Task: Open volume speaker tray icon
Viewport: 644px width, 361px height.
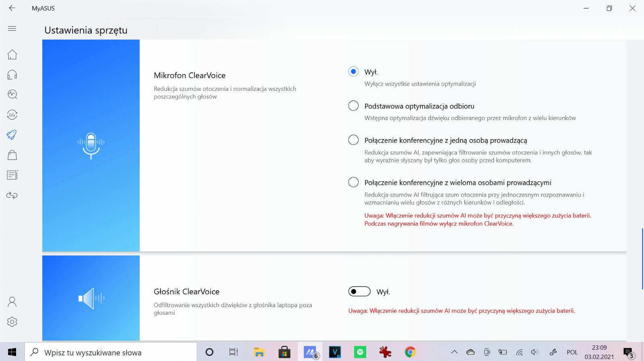Action: pyautogui.click(x=535, y=352)
